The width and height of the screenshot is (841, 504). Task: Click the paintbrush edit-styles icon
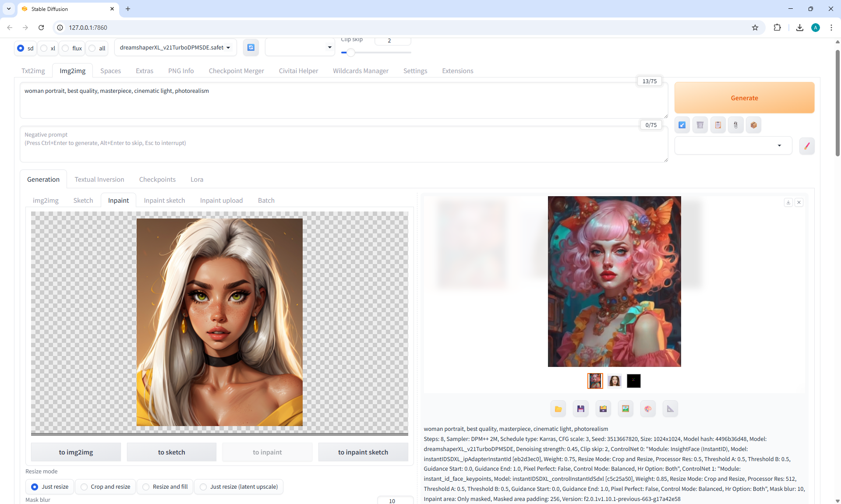point(807,146)
